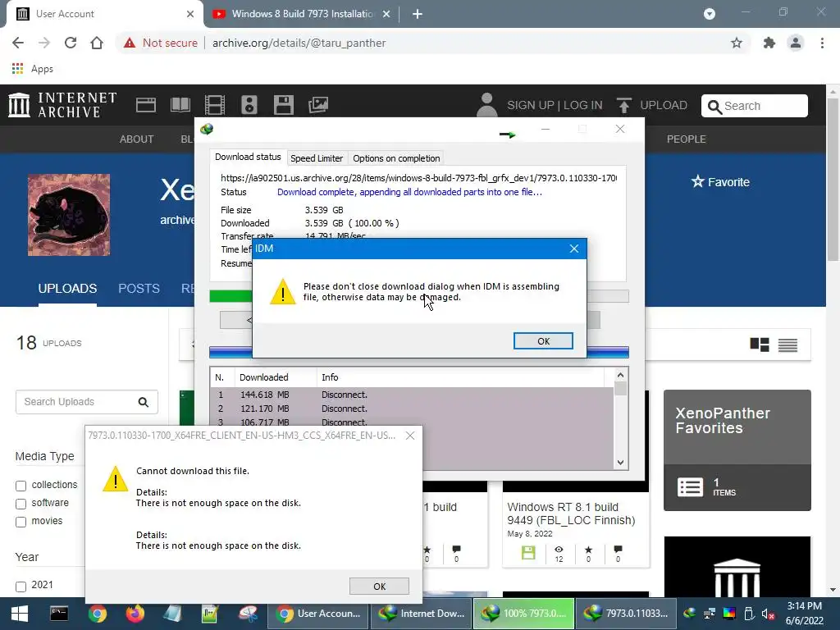Open the Options on completion tab

click(396, 158)
